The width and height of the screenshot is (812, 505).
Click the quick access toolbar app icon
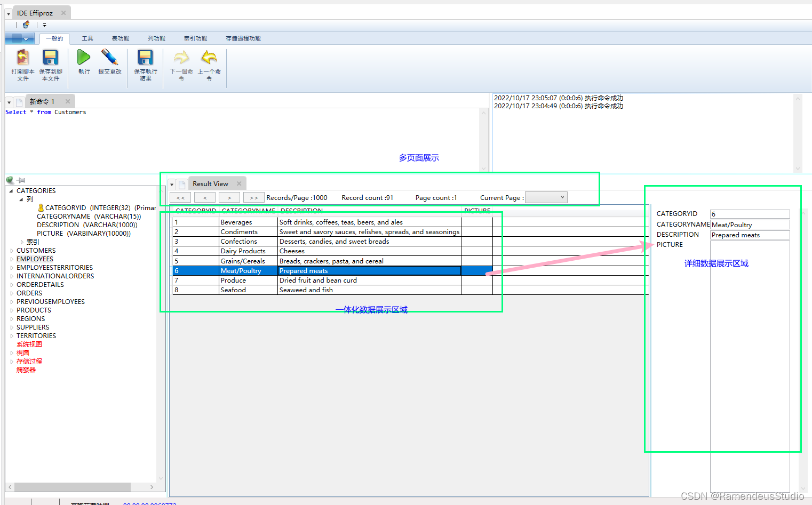click(26, 25)
